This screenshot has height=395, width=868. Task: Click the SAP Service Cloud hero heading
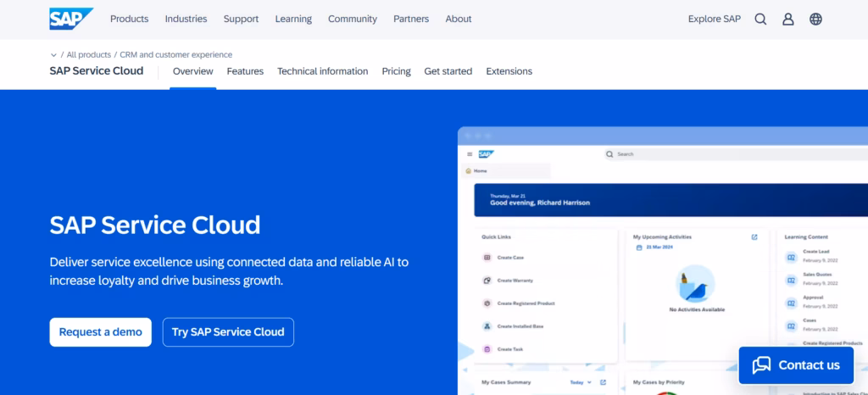point(155,225)
